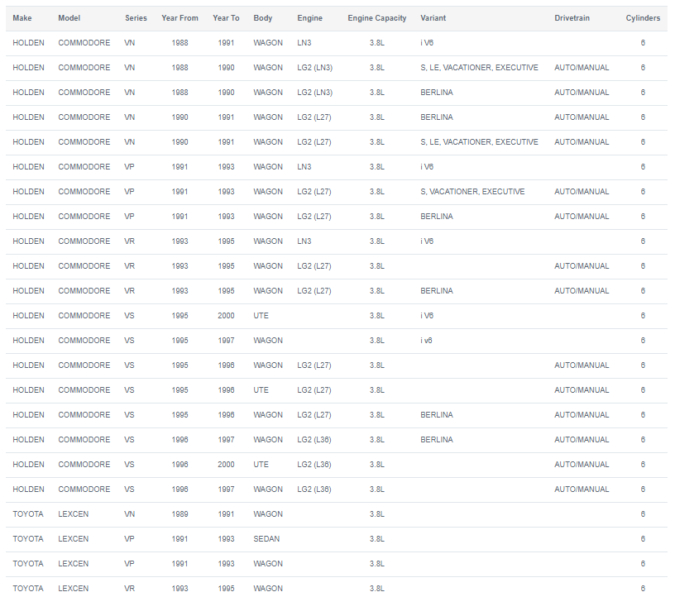Select LG2 (L36) engine in the UTE row

(x=314, y=465)
